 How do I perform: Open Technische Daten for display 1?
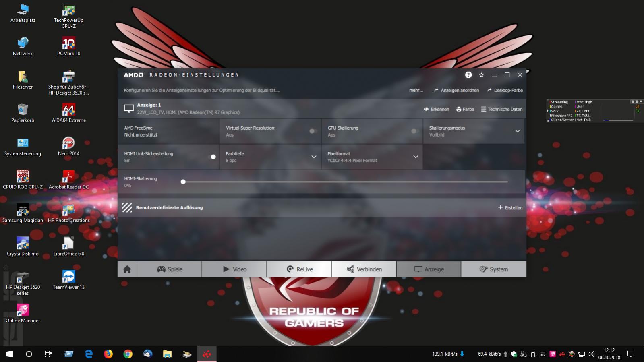[502, 109]
